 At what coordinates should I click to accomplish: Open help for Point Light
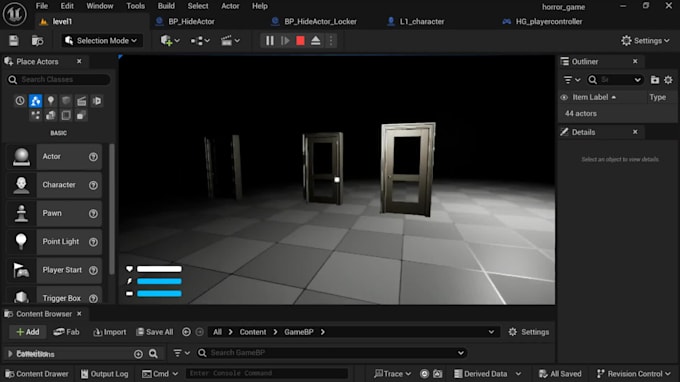click(93, 242)
